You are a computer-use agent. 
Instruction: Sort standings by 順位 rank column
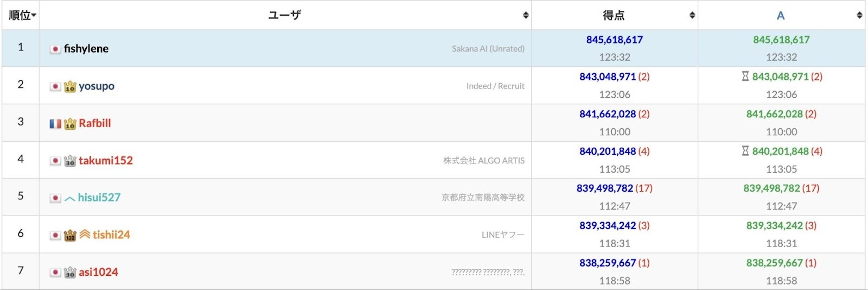22,15
